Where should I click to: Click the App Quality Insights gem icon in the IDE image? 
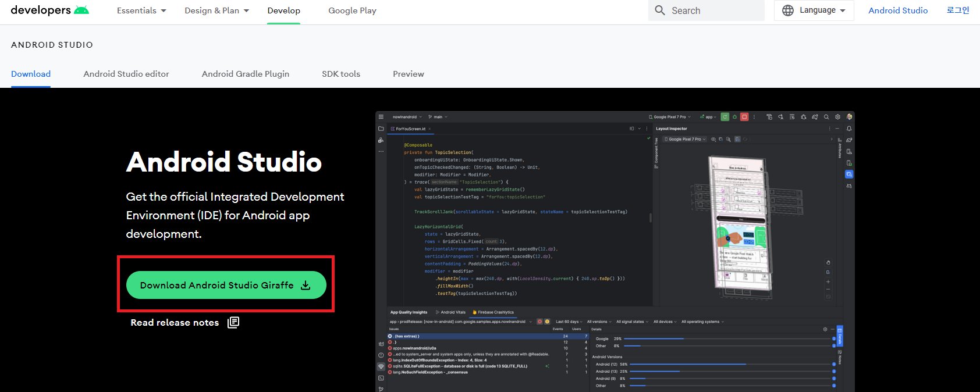click(x=381, y=366)
